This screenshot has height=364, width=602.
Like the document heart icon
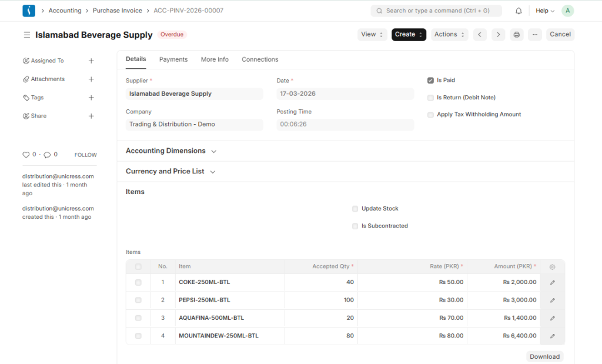pyautogui.click(x=26, y=155)
